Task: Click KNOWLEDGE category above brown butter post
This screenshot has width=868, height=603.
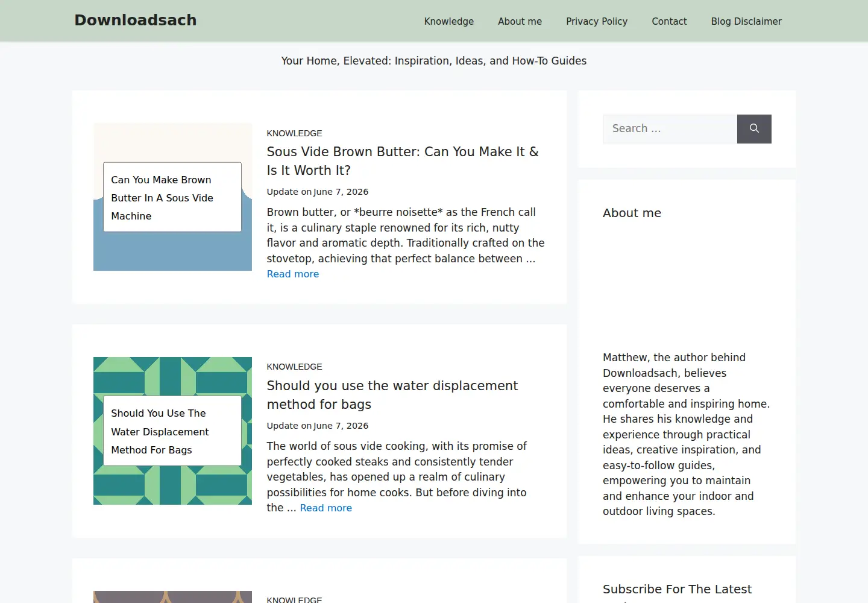Action: coord(295,133)
